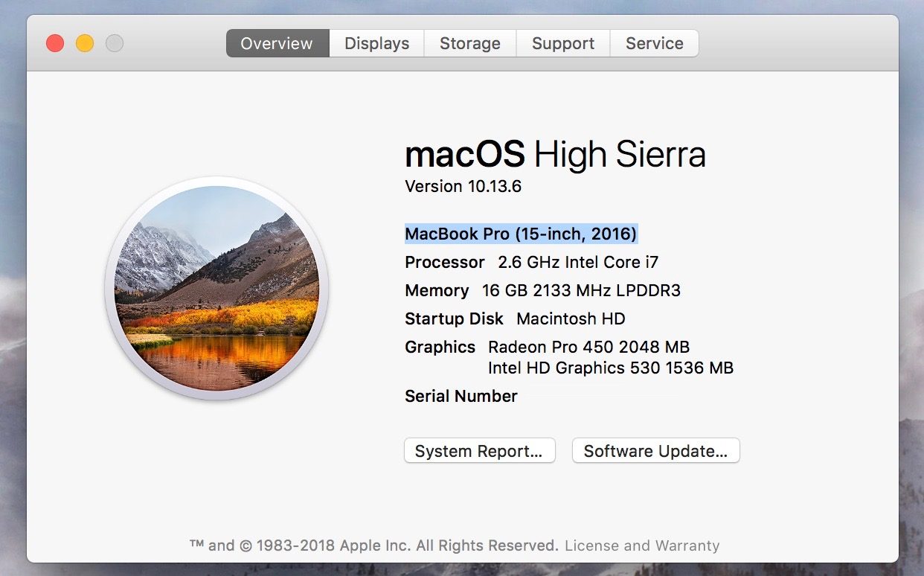
Task: Click the Intel HD Graphics 530 entry
Action: (611, 368)
